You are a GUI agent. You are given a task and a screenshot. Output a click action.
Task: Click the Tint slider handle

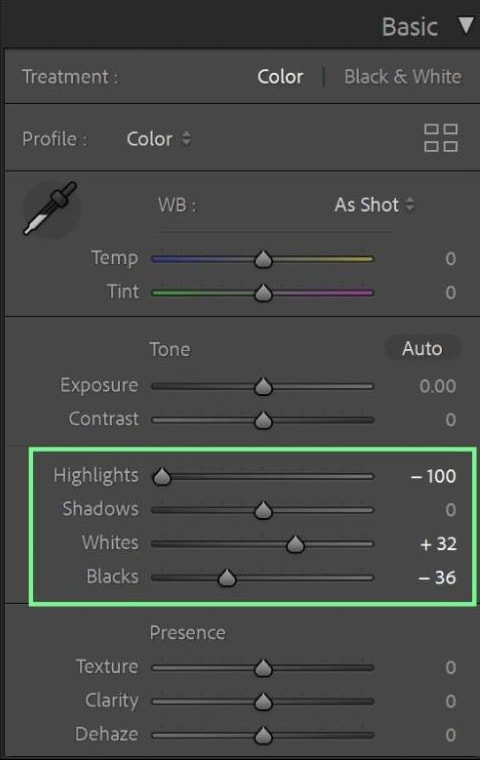(263, 293)
